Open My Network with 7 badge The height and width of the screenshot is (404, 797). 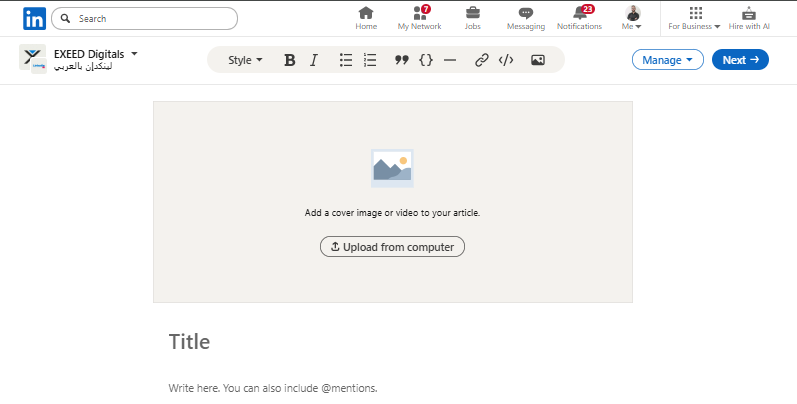(419, 18)
